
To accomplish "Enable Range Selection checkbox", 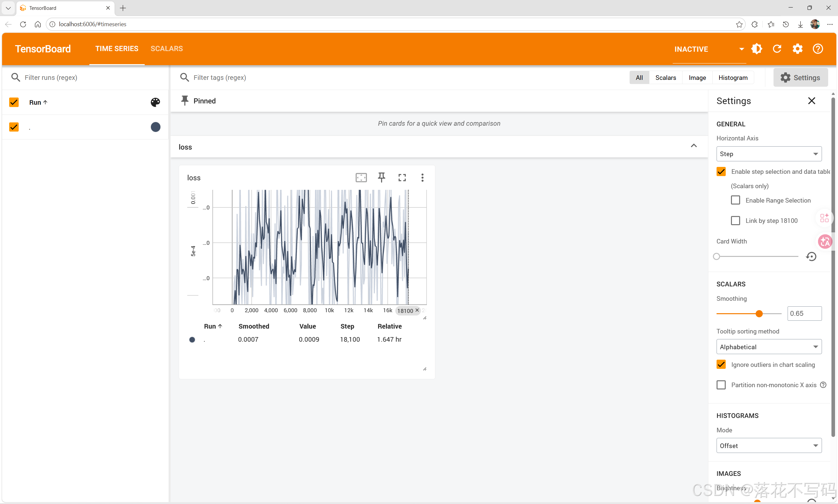I will pyautogui.click(x=736, y=200).
